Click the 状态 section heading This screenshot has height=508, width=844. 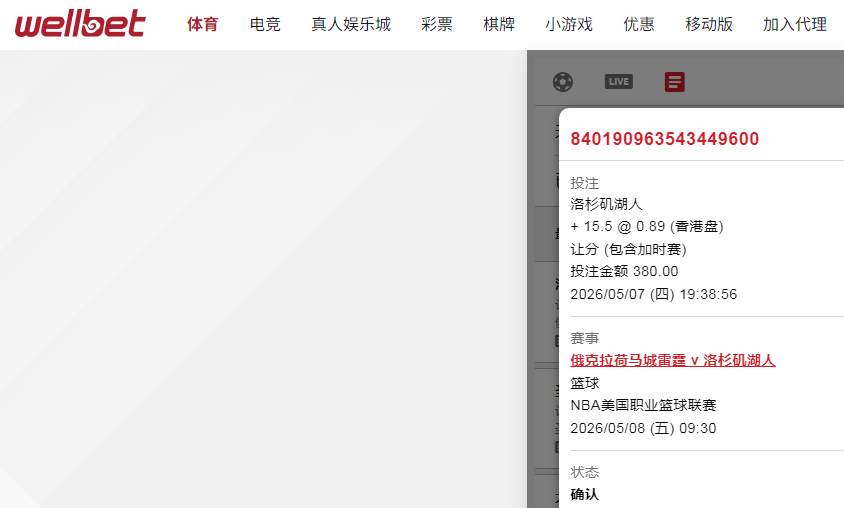pyautogui.click(x=585, y=472)
